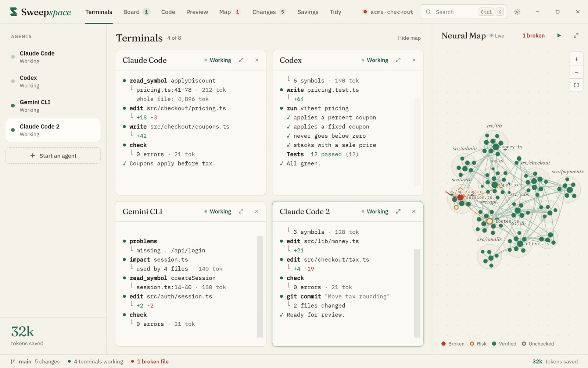
Task: Expand the Neural Map to fullscreen
Action: click(576, 36)
